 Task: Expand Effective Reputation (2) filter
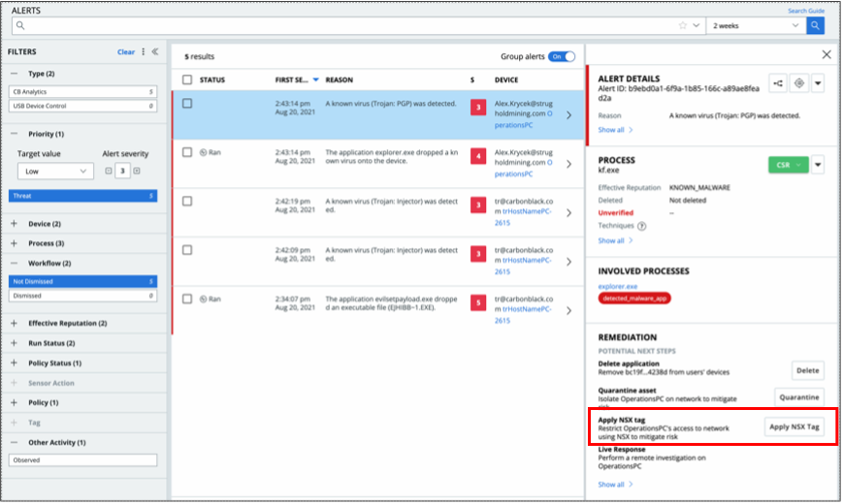[15, 323]
